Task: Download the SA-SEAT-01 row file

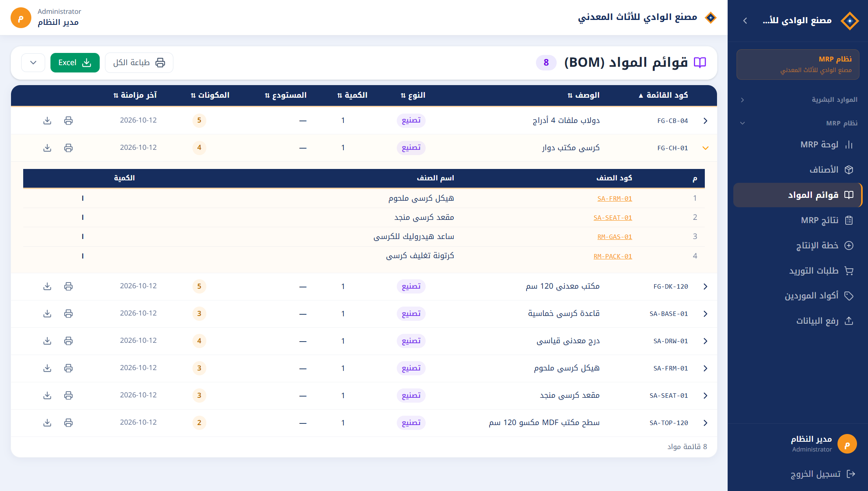Action: pyautogui.click(x=47, y=395)
